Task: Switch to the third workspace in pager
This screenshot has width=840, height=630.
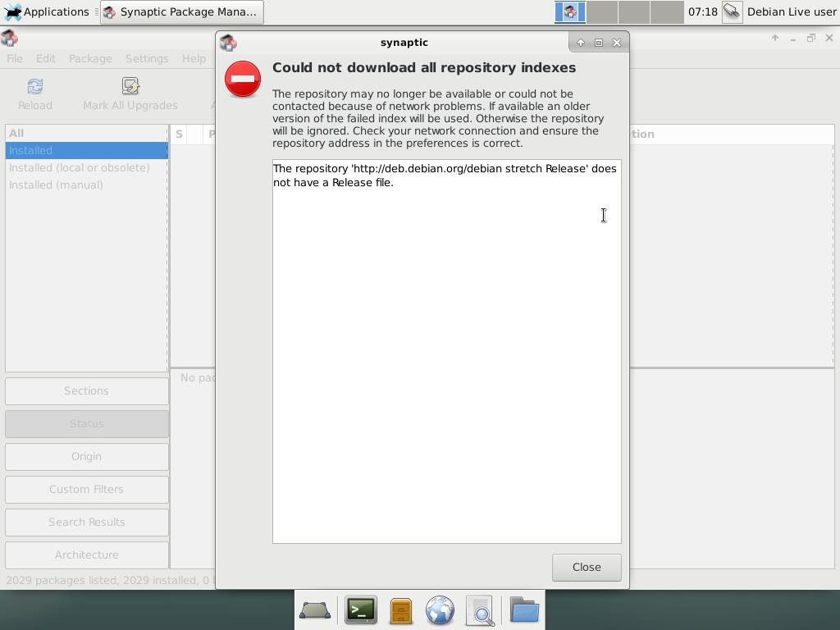Action: pos(634,11)
